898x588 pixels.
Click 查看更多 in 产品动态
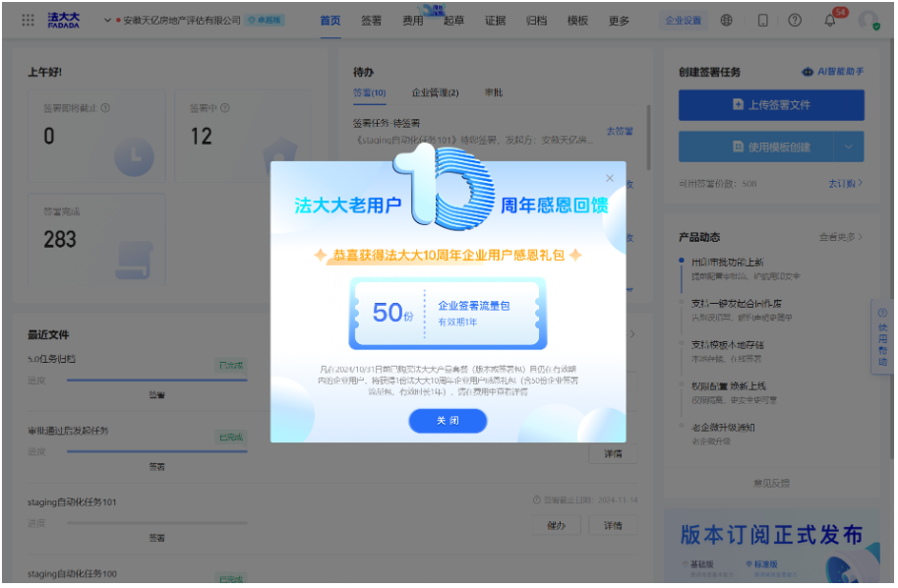[843, 238]
